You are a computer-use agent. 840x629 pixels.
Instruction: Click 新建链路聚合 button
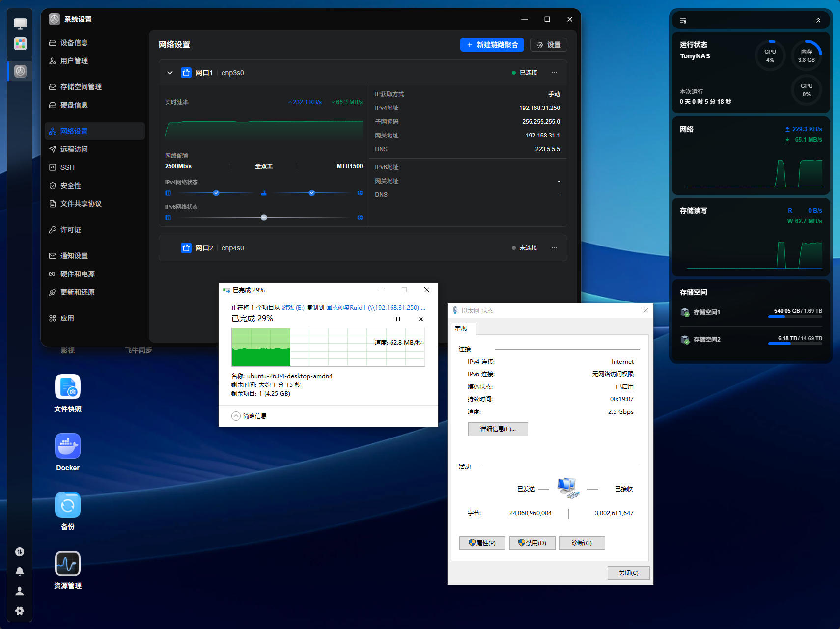point(492,45)
